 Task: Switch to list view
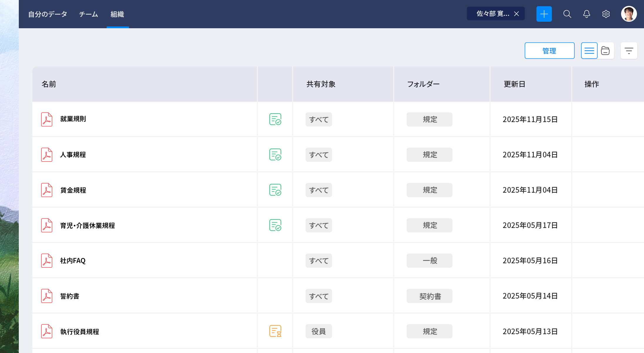589,51
